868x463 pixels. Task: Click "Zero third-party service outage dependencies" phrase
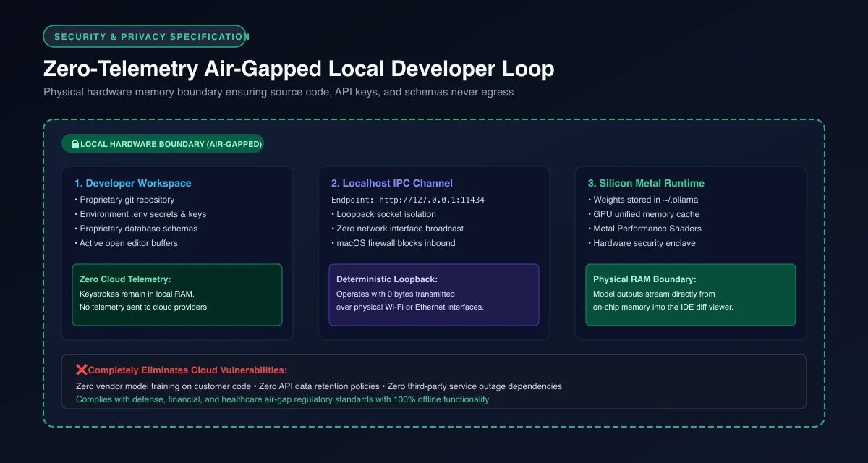(x=475, y=386)
